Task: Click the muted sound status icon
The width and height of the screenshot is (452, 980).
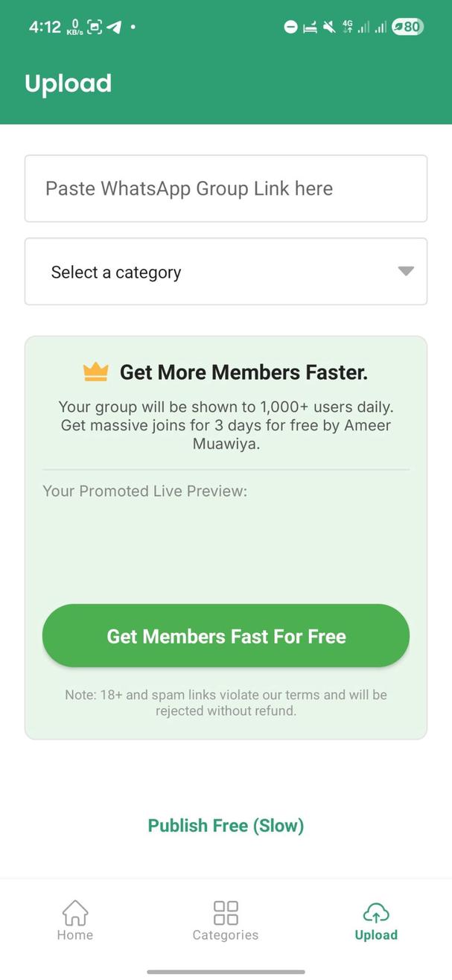Action: point(329,28)
